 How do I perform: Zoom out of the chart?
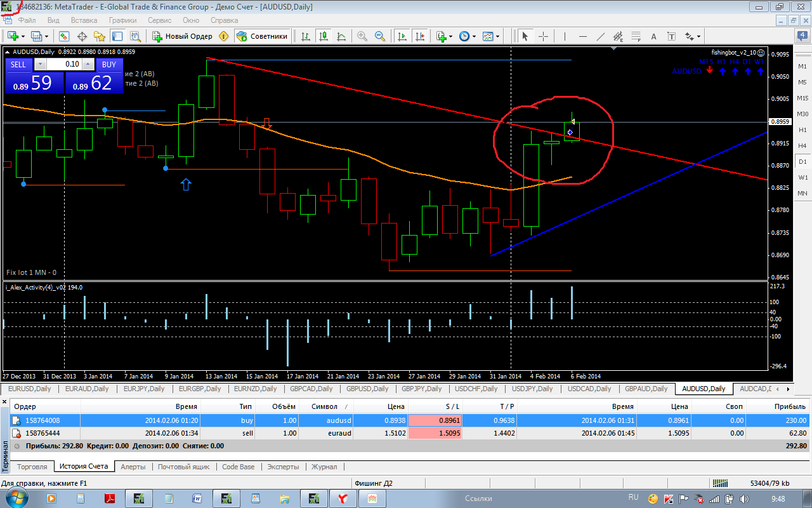click(380, 36)
